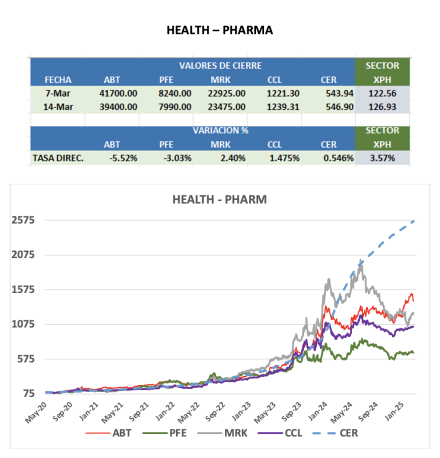Click the XPH variation 3.57% cell
This screenshot has height=458, width=440.
[382, 158]
